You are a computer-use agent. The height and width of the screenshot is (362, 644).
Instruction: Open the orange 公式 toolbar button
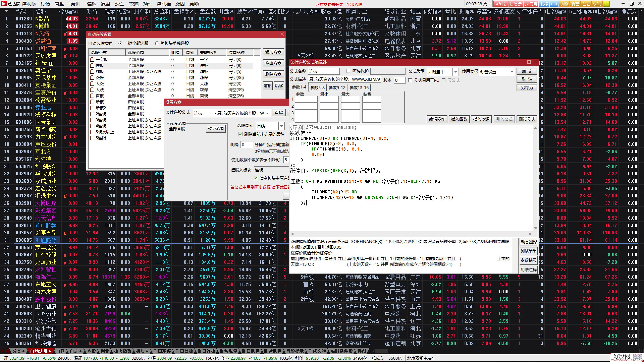(586, 4)
